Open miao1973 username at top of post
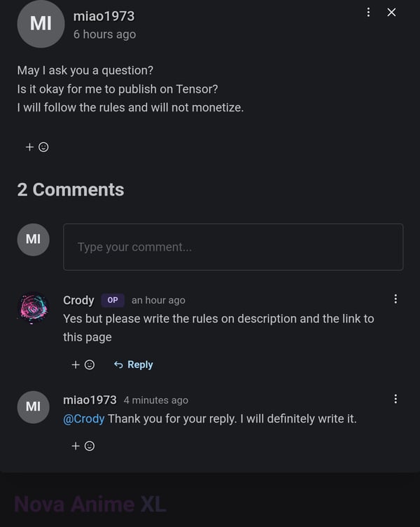The width and height of the screenshot is (420, 527). click(x=104, y=16)
